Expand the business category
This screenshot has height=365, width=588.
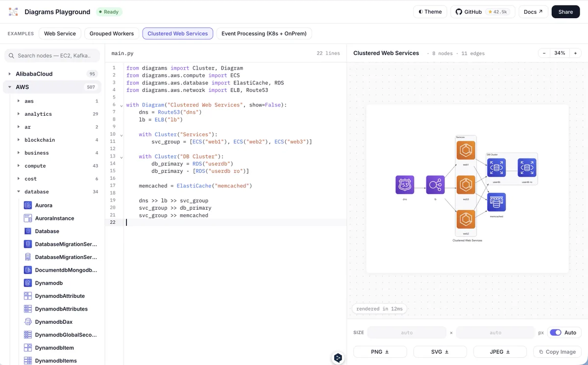(x=19, y=153)
